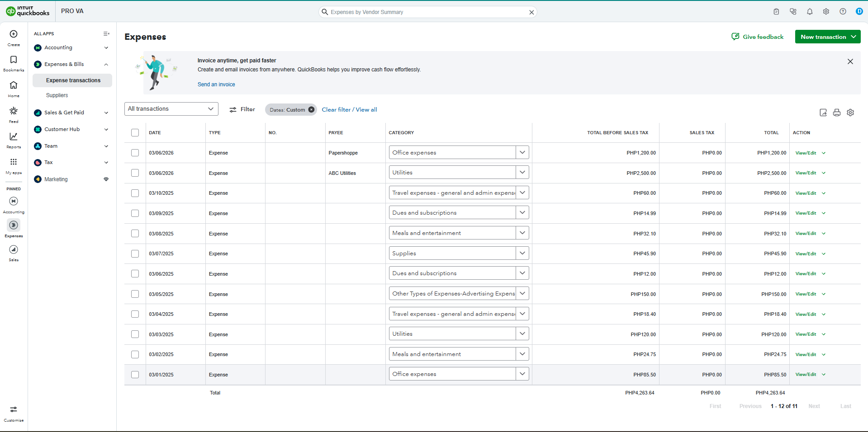Open the Bookmarks icon in left rail

click(14, 60)
